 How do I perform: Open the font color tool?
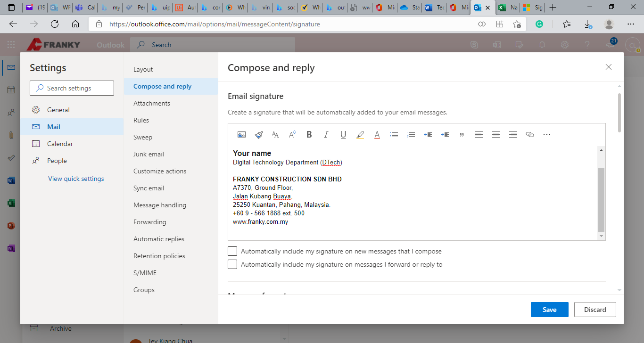point(377,135)
